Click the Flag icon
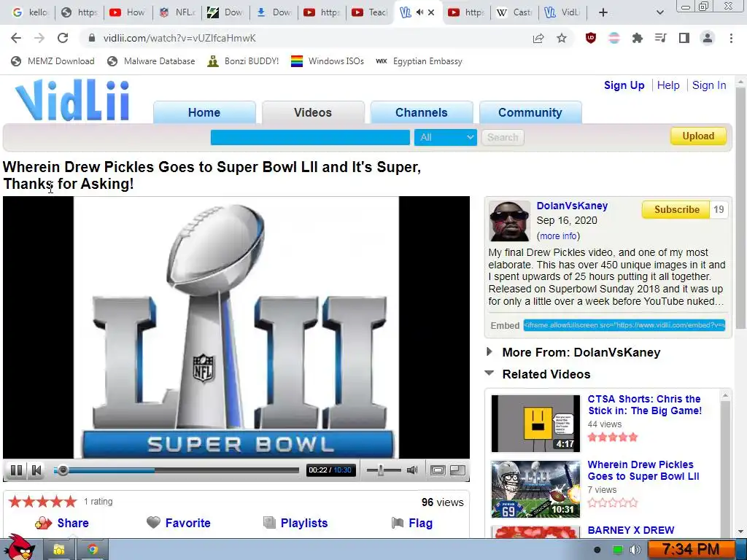The image size is (747, 560). click(398, 523)
